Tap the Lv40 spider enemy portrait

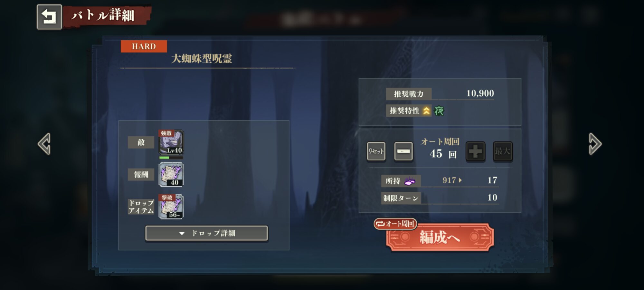point(171,142)
